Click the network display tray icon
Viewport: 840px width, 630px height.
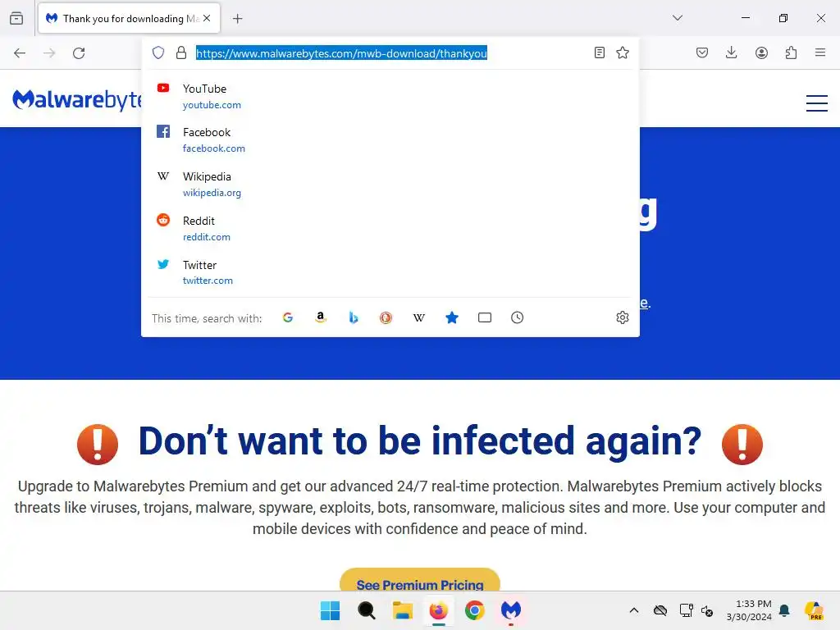click(x=686, y=610)
